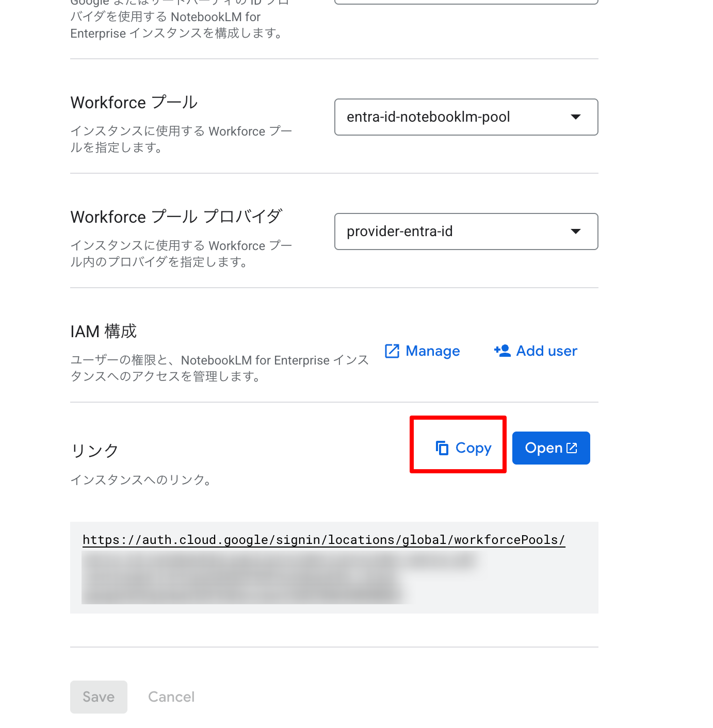Click the external-link icon beside Manage
Viewport: 713px width, 728px height.
click(x=392, y=351)
